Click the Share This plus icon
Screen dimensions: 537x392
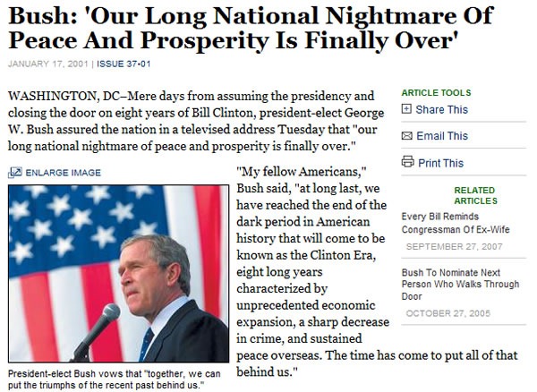coord(407,109)
